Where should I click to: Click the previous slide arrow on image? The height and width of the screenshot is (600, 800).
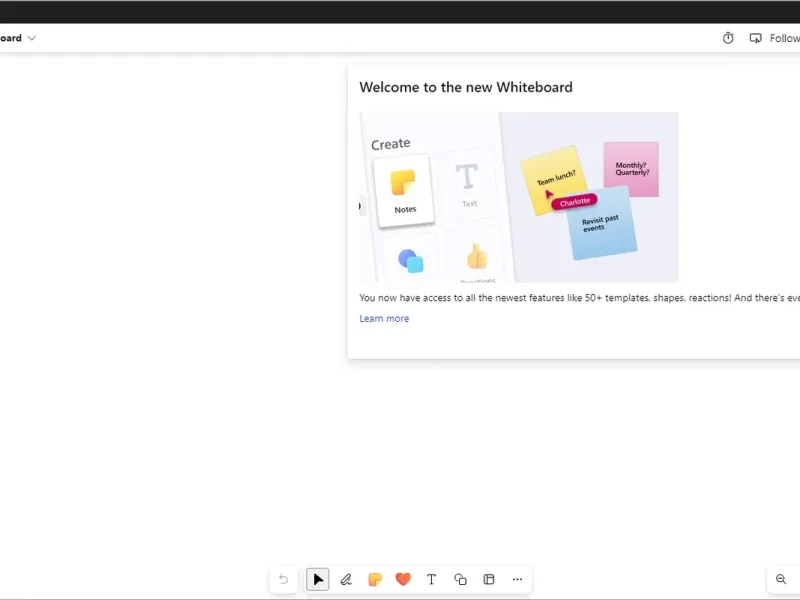point(362,206)
